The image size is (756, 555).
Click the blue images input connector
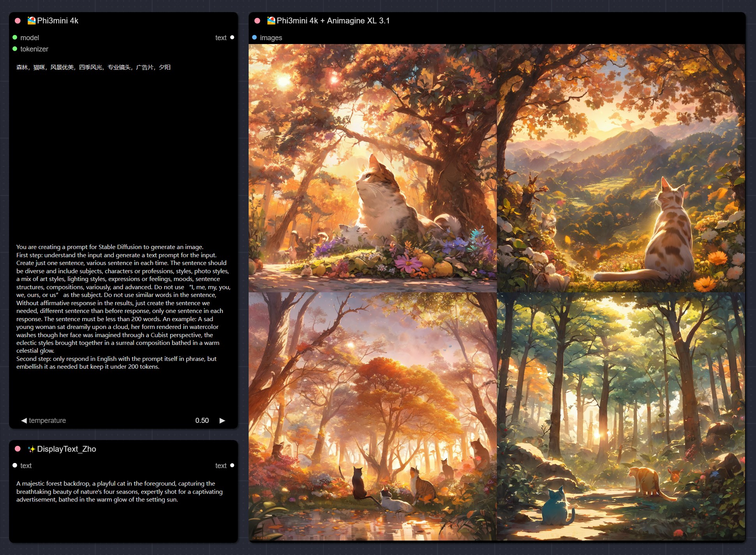254,37
